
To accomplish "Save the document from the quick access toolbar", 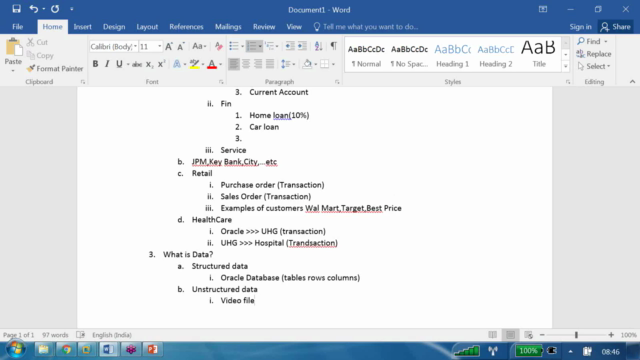I will point(16,9).
